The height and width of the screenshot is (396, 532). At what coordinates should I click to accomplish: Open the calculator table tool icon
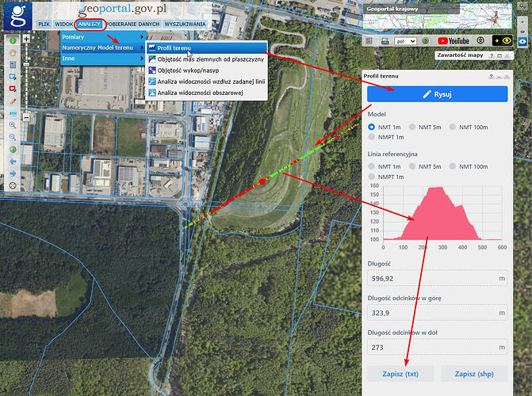13,65
